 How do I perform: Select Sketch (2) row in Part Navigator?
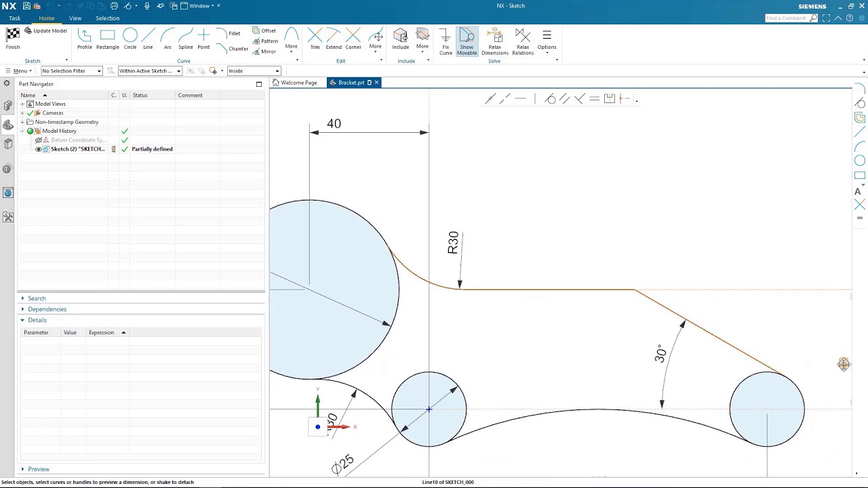(141, 149)
